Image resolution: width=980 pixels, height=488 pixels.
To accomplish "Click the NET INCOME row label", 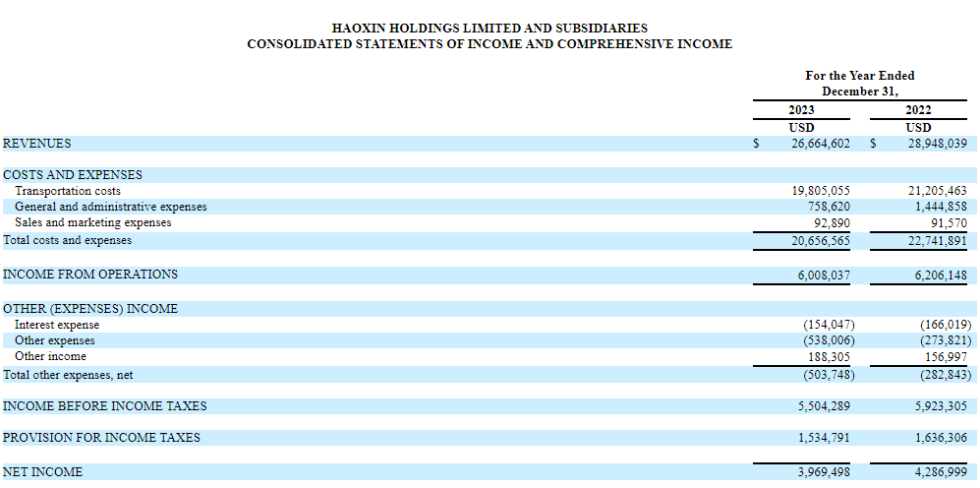I will 42,471.
